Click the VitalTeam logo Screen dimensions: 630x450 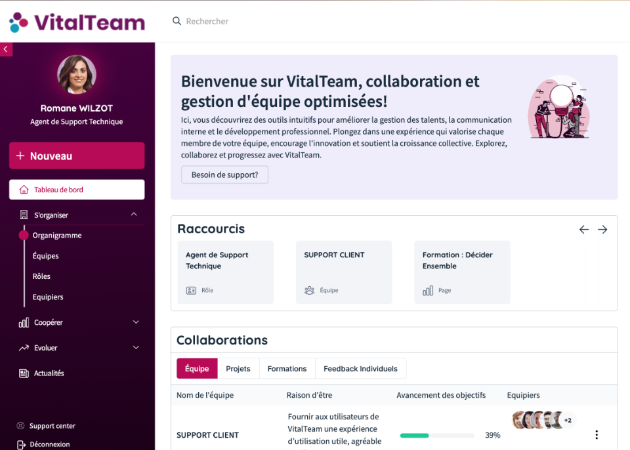pyautogui.click(x=77, y=22)
